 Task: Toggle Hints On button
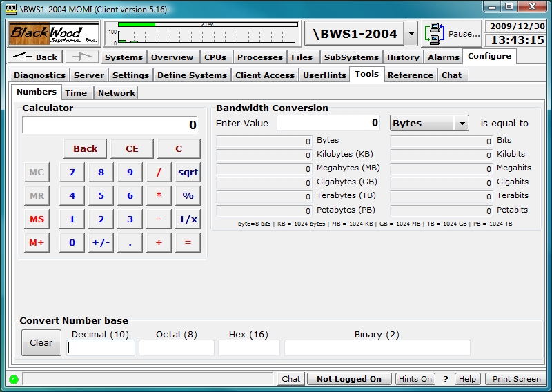click(x=415, y=379)
